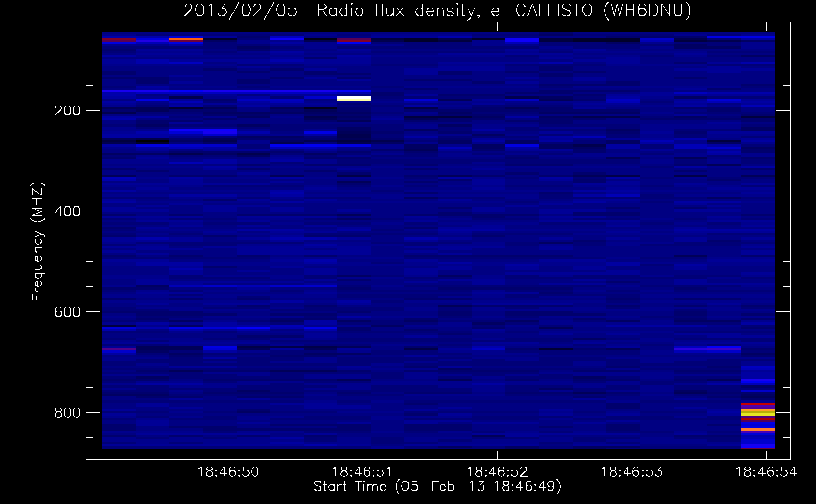Click the 18:46:52 time tick label
The image size is (816, 504).
(497, 472)
